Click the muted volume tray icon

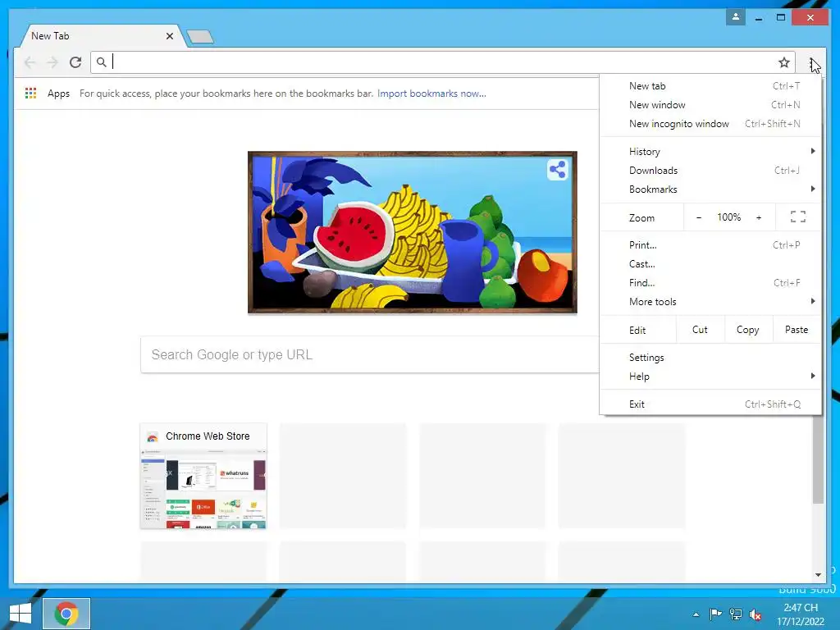756,614
